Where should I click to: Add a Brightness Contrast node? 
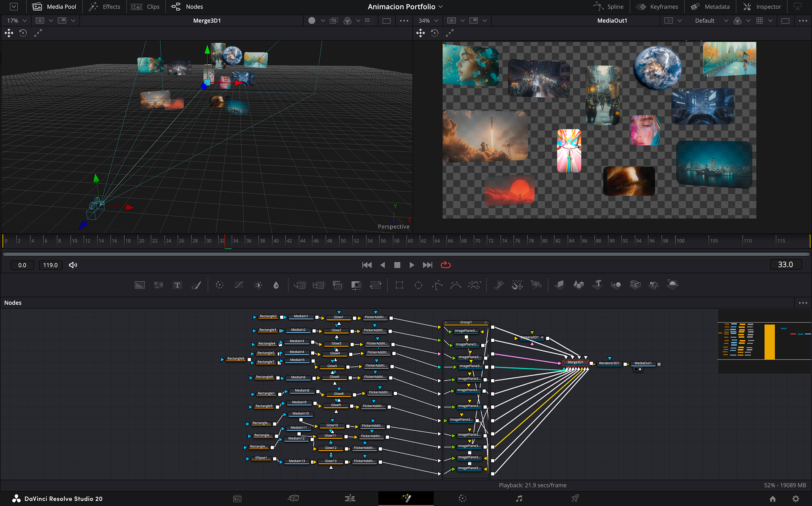[x=258, y=285]
